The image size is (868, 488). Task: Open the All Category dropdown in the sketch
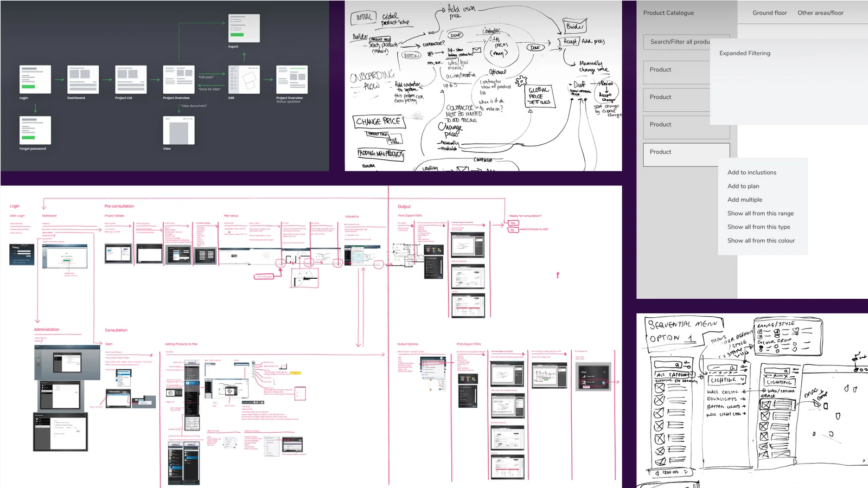point(674,375)
